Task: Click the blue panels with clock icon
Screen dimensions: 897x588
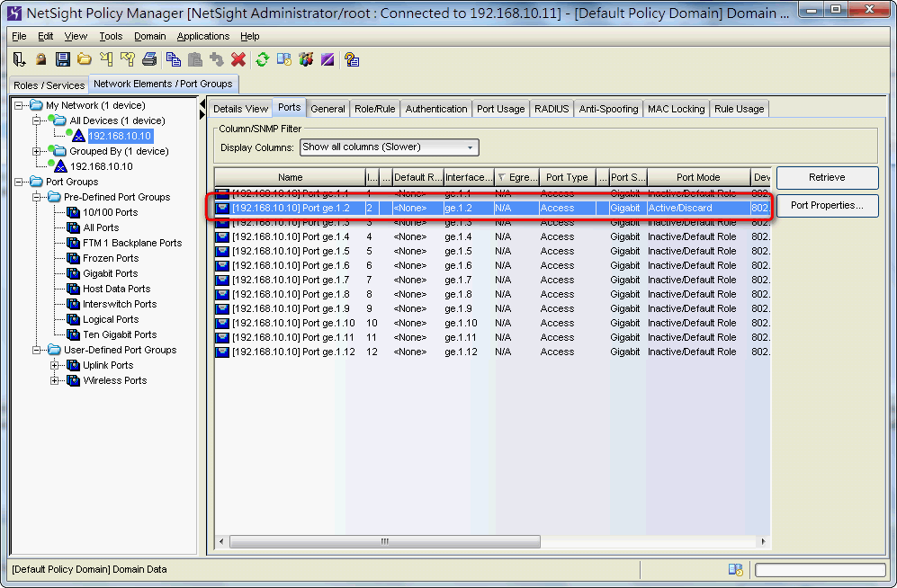Action: click(284, 58)
